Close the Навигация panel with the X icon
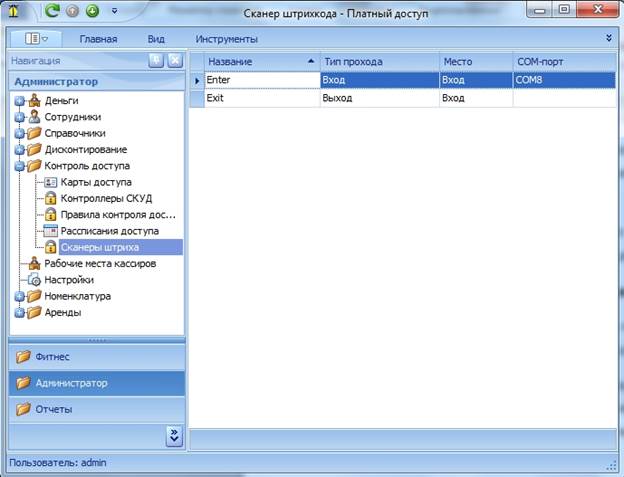The image size is (624, 477). (x=174, y=61)
